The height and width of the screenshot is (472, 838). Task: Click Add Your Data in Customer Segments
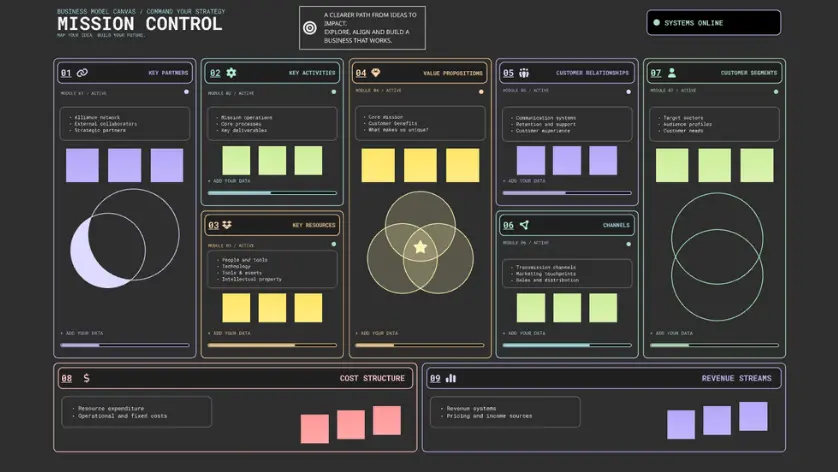pyautogui.click(x=672, y=333)
